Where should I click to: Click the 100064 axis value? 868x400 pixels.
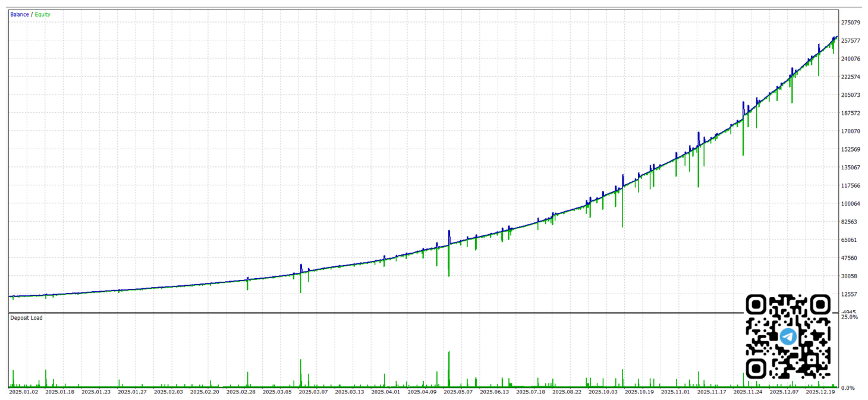pos(851,204)
